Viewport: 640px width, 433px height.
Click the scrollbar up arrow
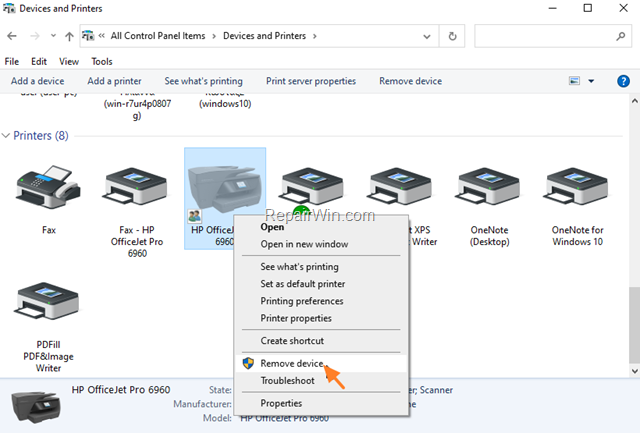click(635, 100)
